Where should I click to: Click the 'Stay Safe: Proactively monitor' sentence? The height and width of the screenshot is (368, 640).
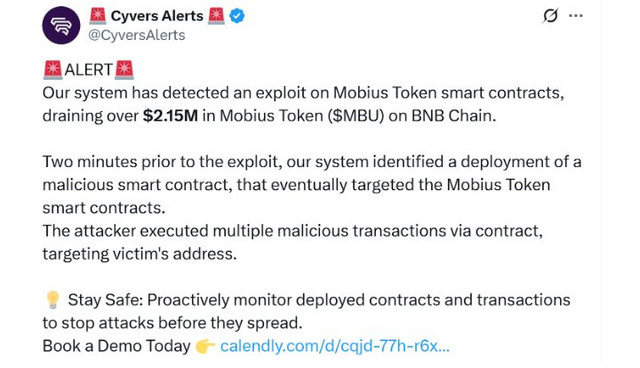coord(306,311)
